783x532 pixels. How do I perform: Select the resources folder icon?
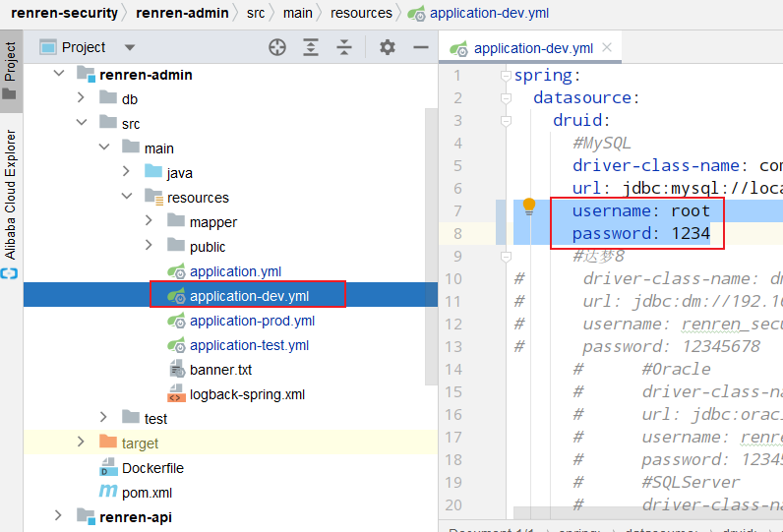coord(153,197)
